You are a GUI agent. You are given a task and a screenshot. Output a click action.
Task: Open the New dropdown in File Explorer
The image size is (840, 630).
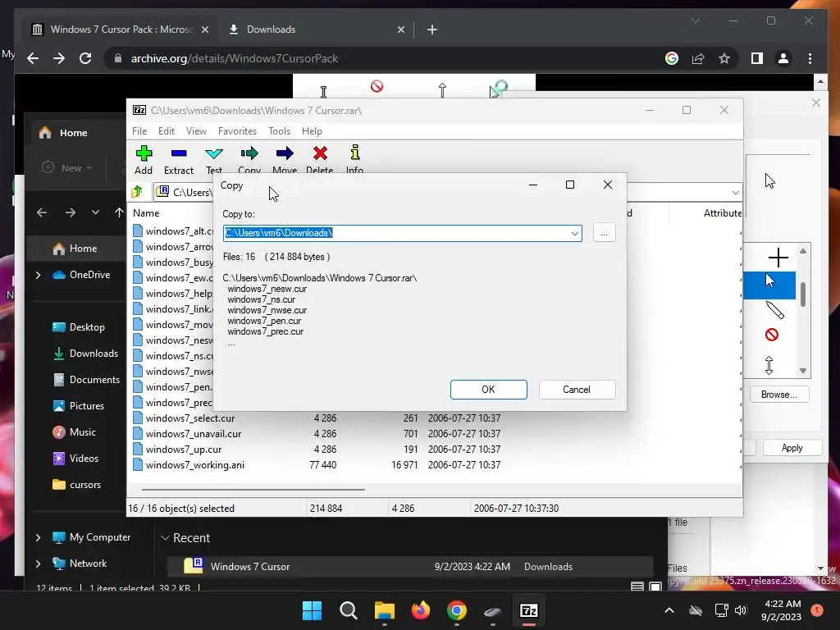67,167
